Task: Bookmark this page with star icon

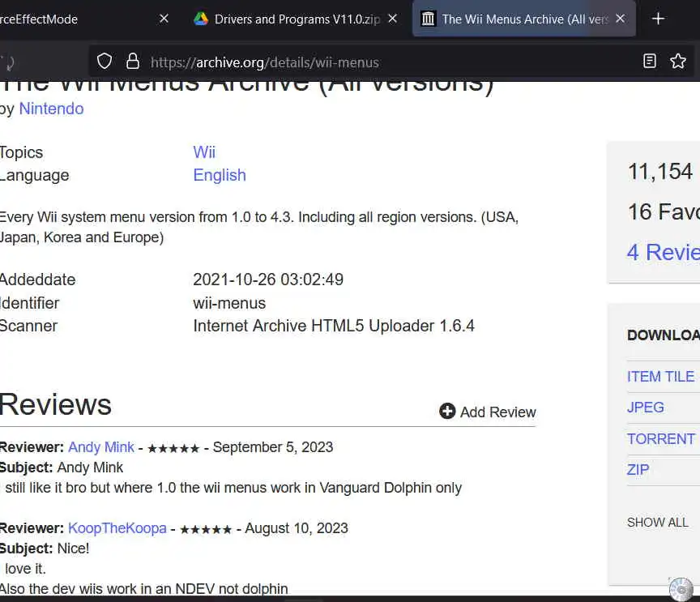Action: click(677, 62)
